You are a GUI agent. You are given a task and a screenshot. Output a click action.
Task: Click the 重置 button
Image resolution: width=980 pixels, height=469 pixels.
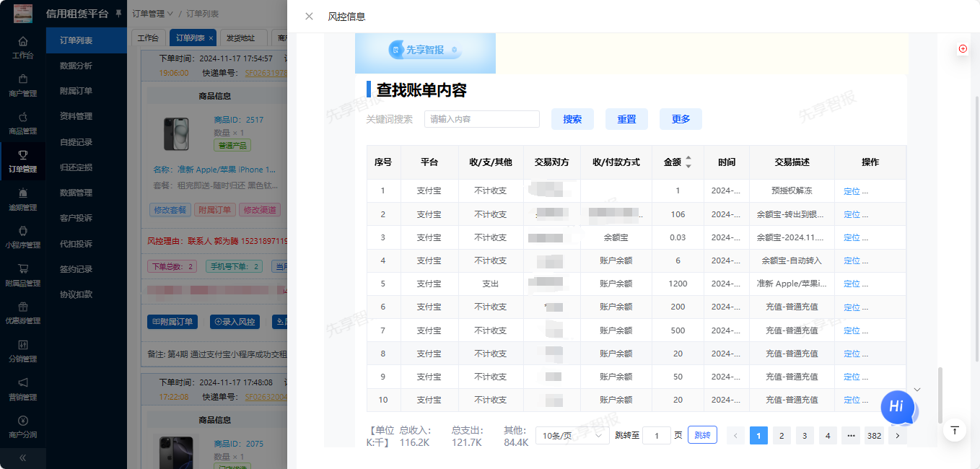click(626, 119)
